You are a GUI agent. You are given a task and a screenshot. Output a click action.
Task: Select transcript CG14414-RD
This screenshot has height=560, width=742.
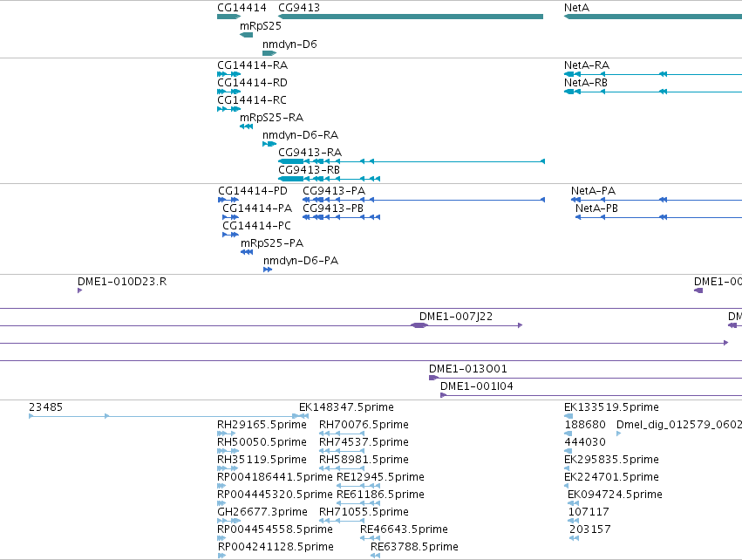[x=252, y=83]
